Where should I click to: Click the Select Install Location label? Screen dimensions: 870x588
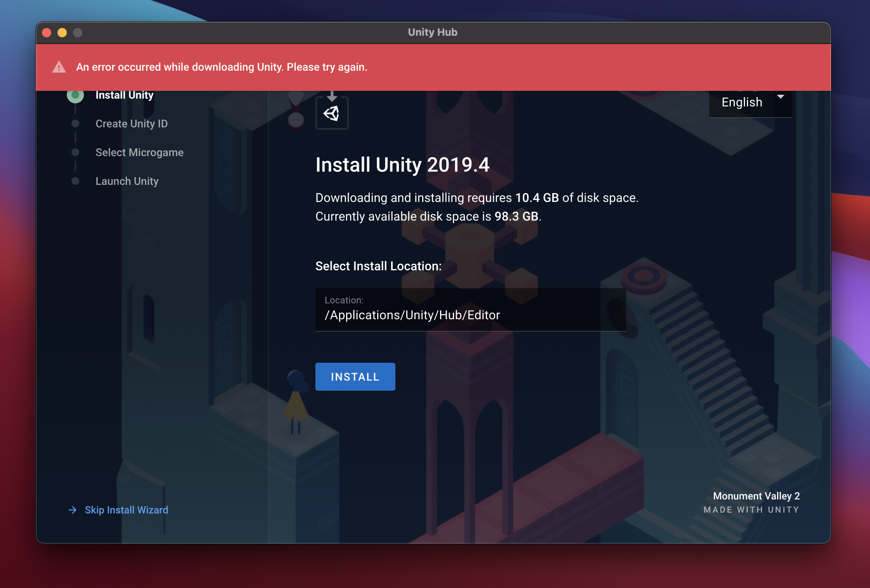(x=378, y=266)
